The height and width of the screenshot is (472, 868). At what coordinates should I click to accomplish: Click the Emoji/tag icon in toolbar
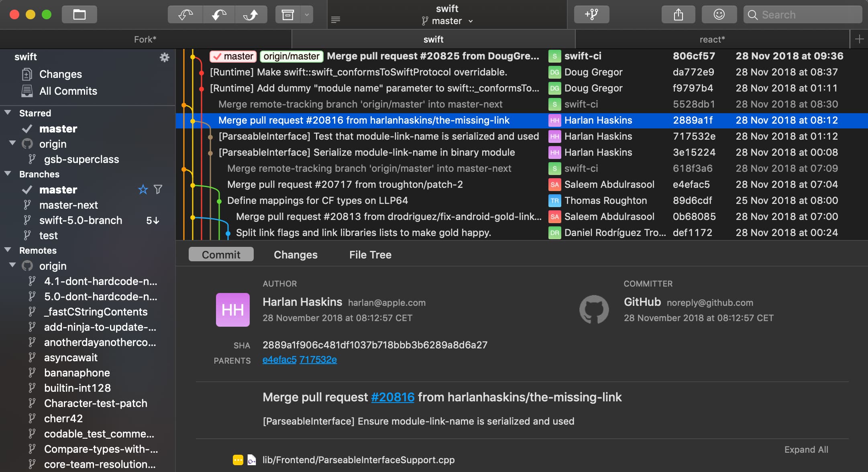(x=720, y=14)
